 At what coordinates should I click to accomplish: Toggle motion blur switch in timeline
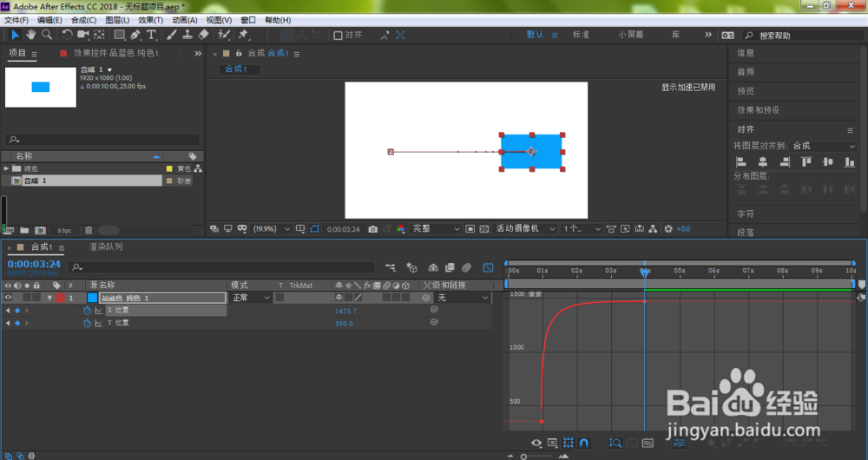[466, 268]
